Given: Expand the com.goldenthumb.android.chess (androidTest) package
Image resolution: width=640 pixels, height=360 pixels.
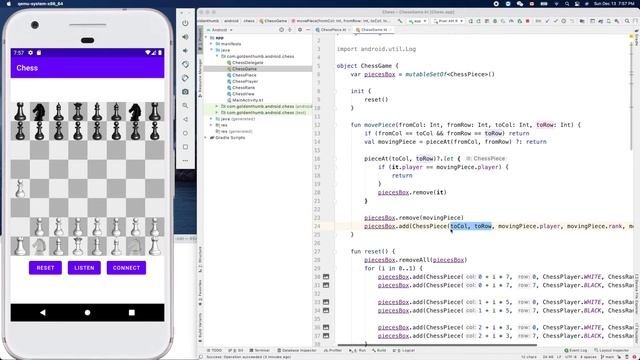Looking at the screenshot, I should [x=217, y=106].
